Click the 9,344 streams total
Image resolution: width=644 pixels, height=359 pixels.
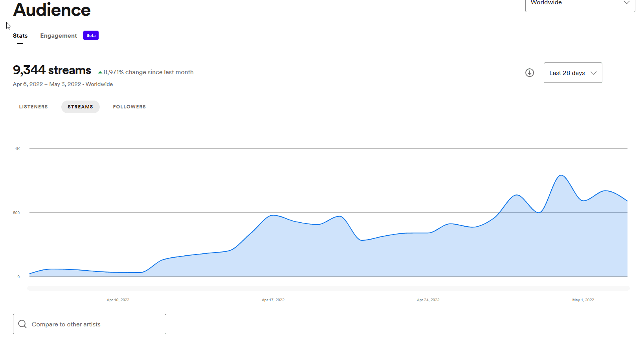click(x=52, y=70)
